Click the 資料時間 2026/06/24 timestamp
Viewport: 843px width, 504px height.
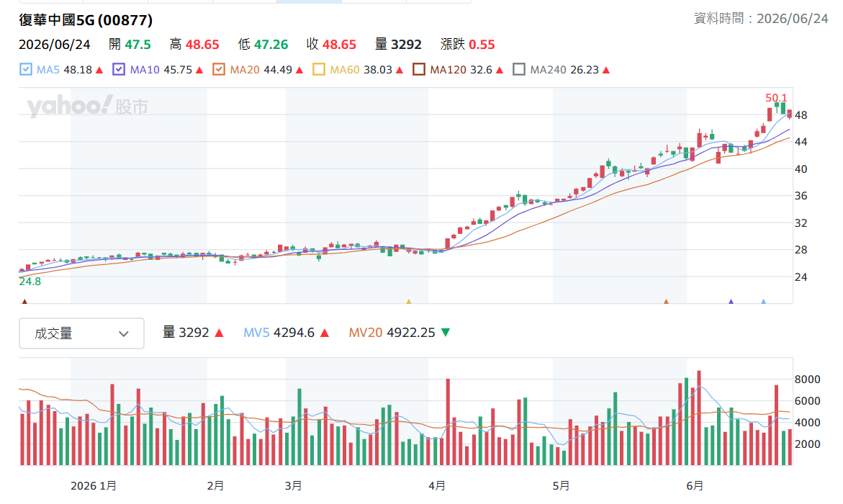761,19
